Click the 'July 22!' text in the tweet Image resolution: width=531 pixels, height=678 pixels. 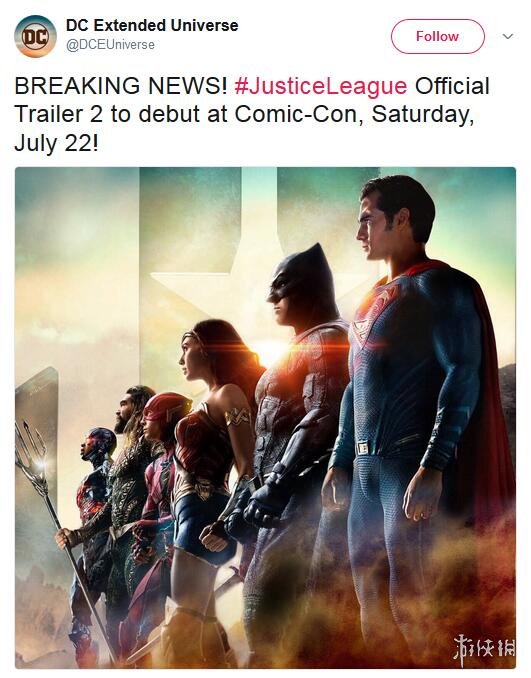[56, 143]
